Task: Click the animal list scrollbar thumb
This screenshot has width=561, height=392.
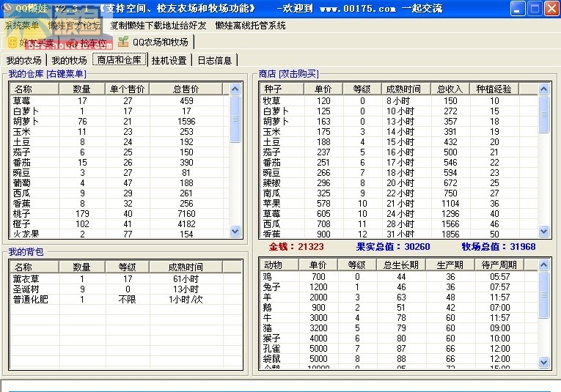Action: click(543, 295)
